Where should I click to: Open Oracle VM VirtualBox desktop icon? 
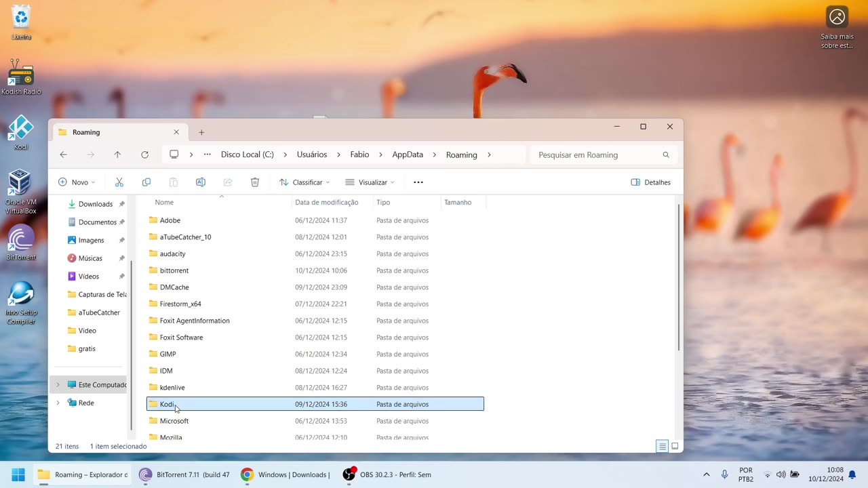click(x=21, y=192)
